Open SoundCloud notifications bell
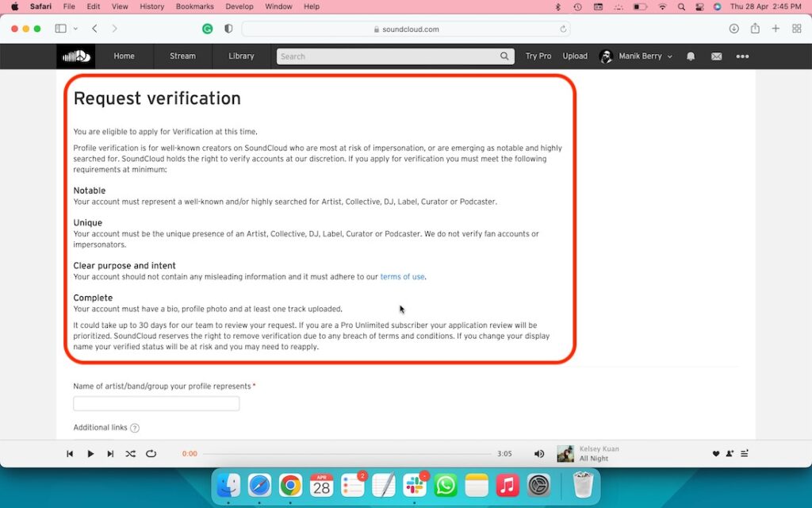Screen dimensions: 812x508 (690, 56)
